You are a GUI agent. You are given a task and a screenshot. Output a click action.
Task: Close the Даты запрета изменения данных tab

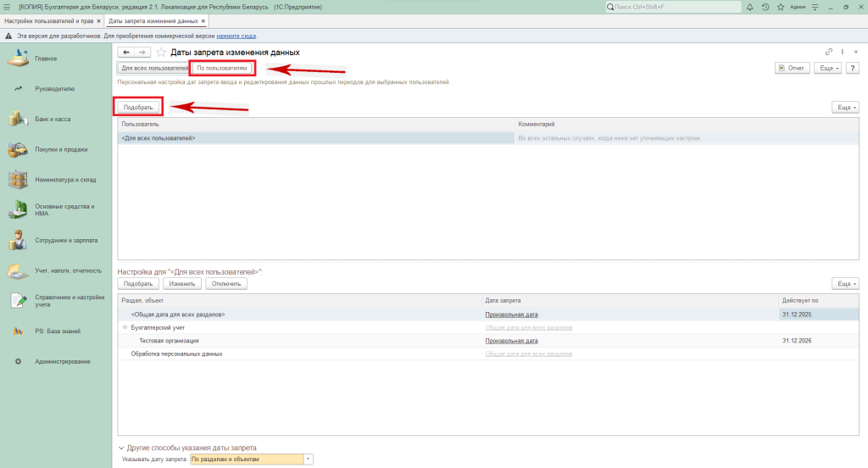[203, 20]
